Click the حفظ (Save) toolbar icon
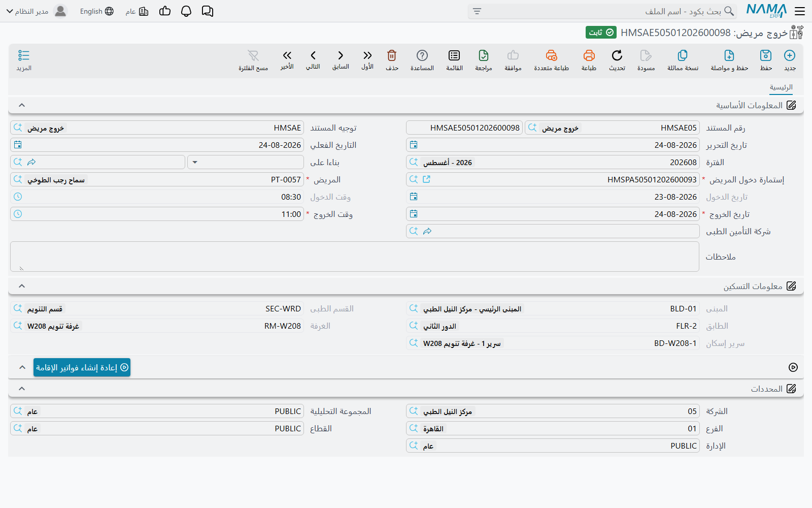 click(x=766, y=55)
